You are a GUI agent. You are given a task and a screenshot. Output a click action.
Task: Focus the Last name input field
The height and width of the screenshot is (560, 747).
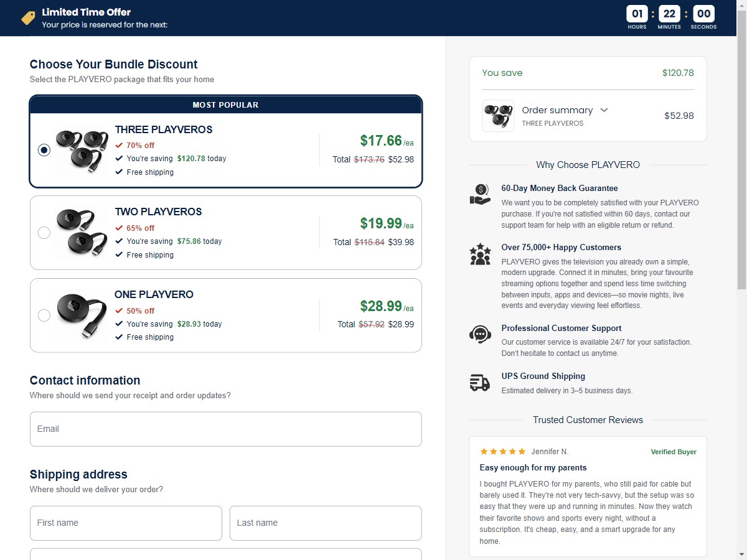pyautogui.click(x=326, y=523)
